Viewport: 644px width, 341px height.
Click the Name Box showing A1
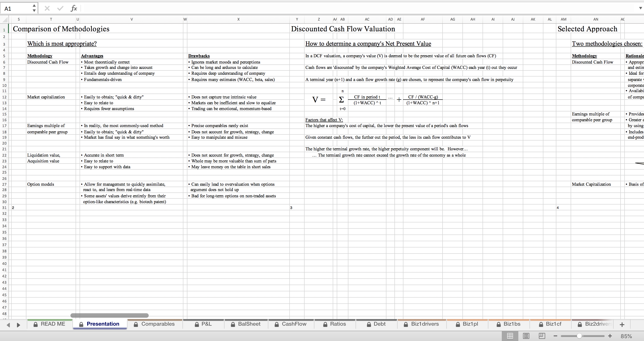click(x=16, y=9)
